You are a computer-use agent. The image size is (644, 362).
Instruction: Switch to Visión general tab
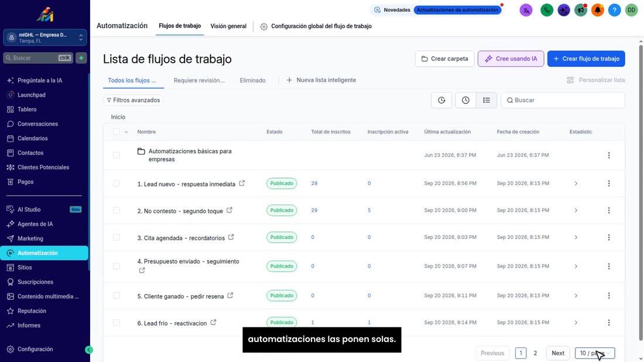228,26
